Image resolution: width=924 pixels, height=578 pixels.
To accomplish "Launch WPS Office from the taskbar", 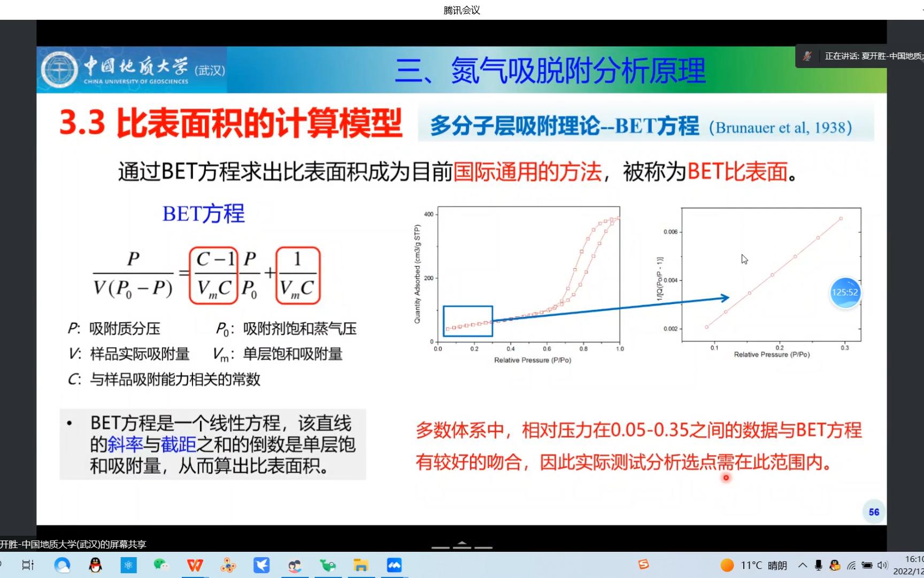I will 195,565.
